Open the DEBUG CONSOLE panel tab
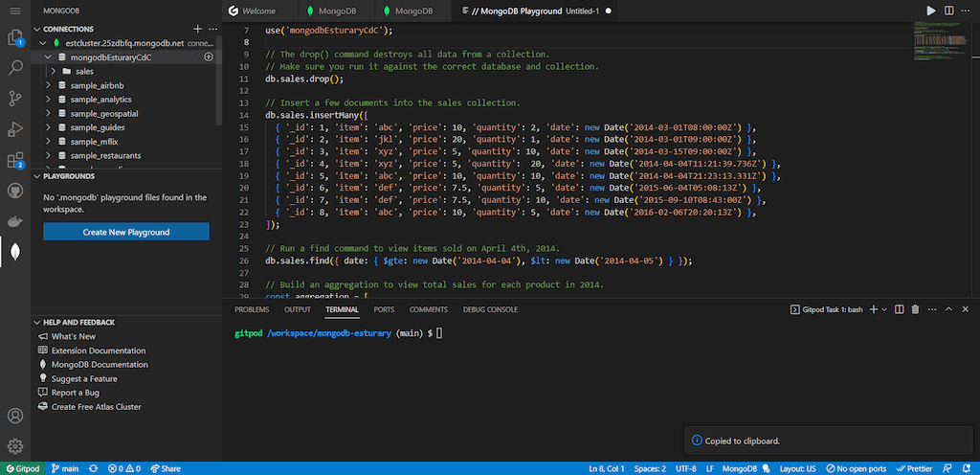The image size is (980, 475). (x=490, y=309)
